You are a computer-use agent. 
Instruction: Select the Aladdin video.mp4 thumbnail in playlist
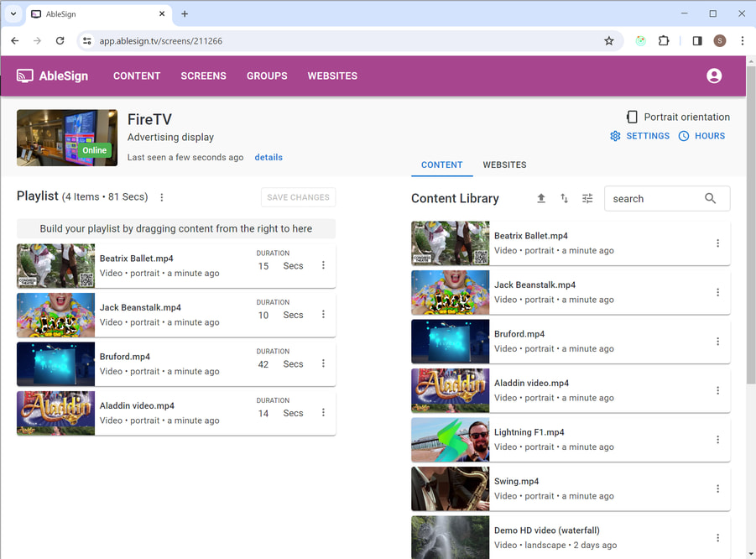tap(55, 413)
